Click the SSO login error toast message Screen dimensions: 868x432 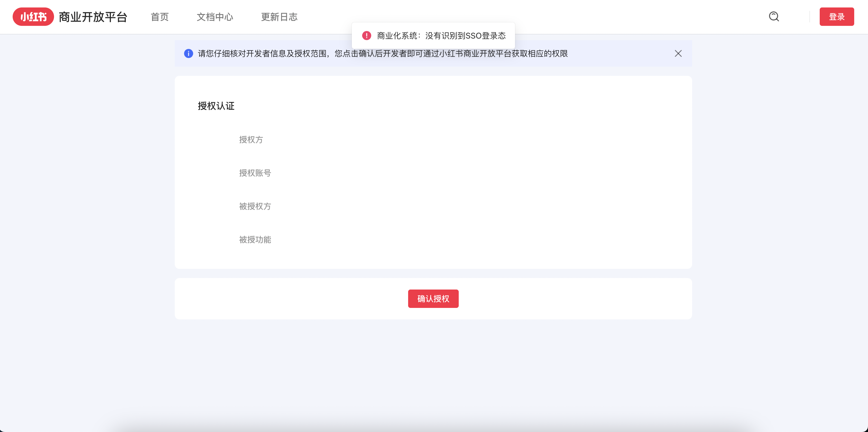coord(441,35)
